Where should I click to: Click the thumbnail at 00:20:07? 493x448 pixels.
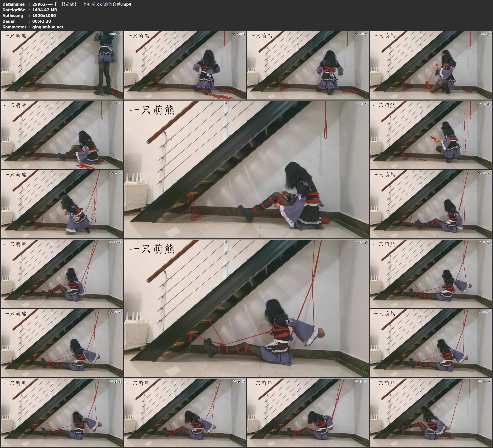(431, 204)
